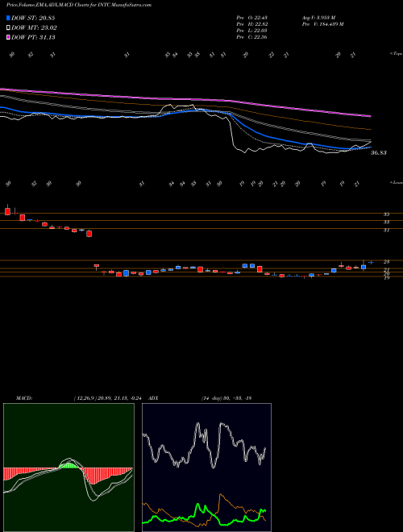Select the chart title text mentioning INTC

click(79, 5)
